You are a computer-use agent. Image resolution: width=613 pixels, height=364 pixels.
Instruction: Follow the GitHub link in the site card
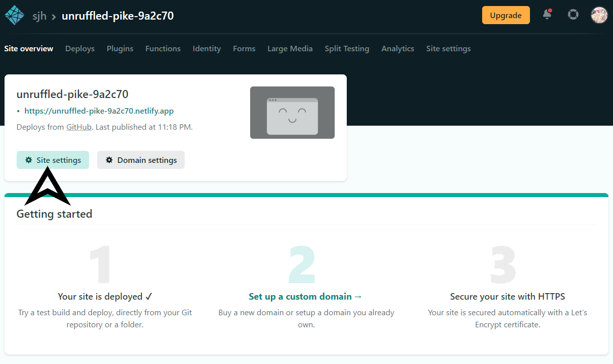(x=79, y=127)
